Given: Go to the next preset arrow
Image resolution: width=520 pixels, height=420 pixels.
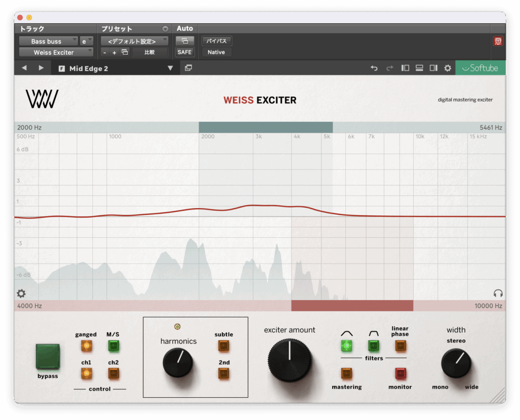Looking at the screenshot, I should coord(41,68).
